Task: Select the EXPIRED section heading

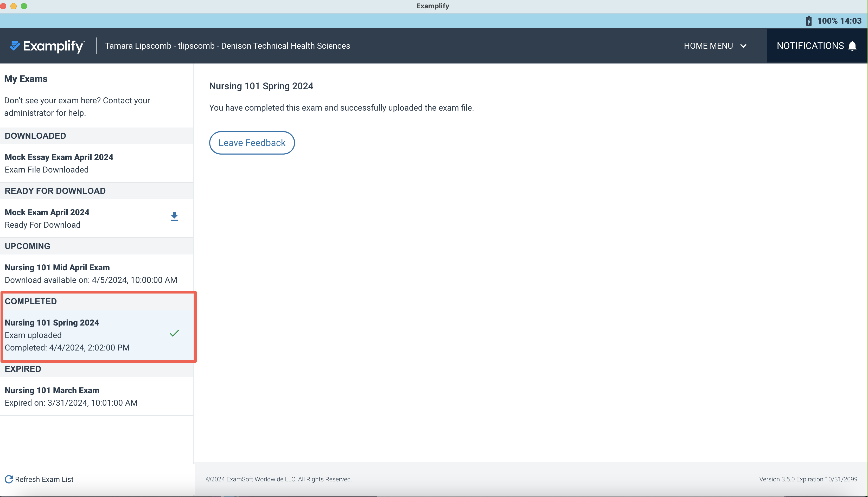Action: (x=23, y=369)
